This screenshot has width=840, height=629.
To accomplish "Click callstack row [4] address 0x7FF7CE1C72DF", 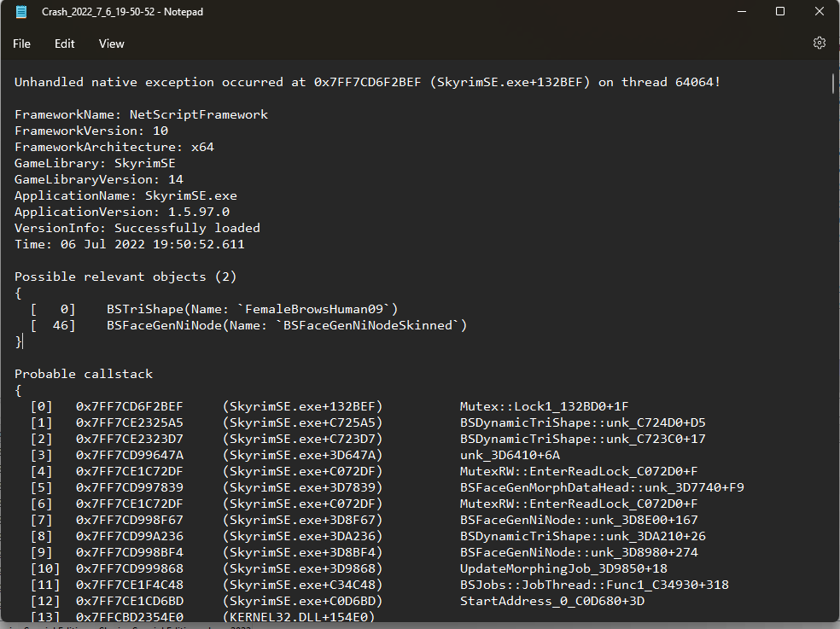I will 129,471.
